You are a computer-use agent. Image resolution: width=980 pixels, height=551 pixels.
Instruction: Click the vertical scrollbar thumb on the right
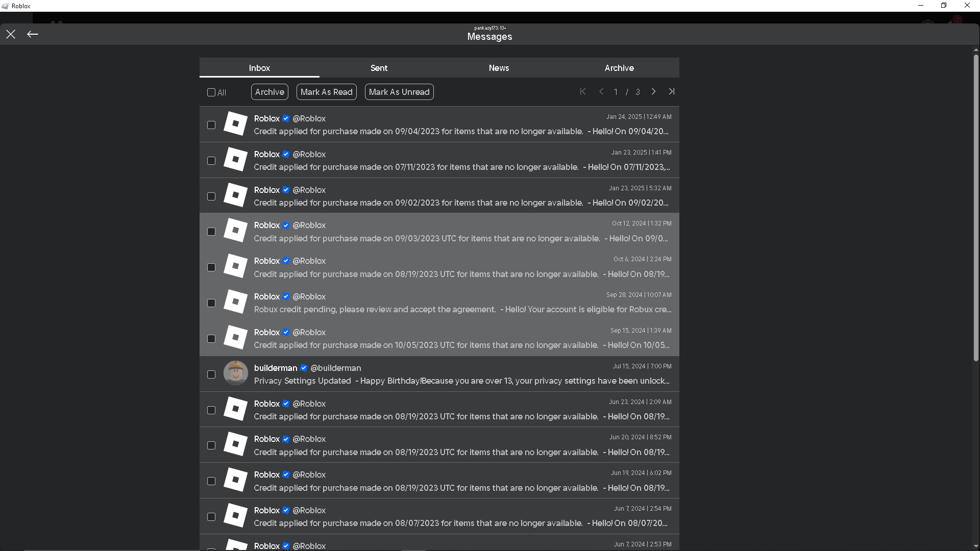pos(976,208)
